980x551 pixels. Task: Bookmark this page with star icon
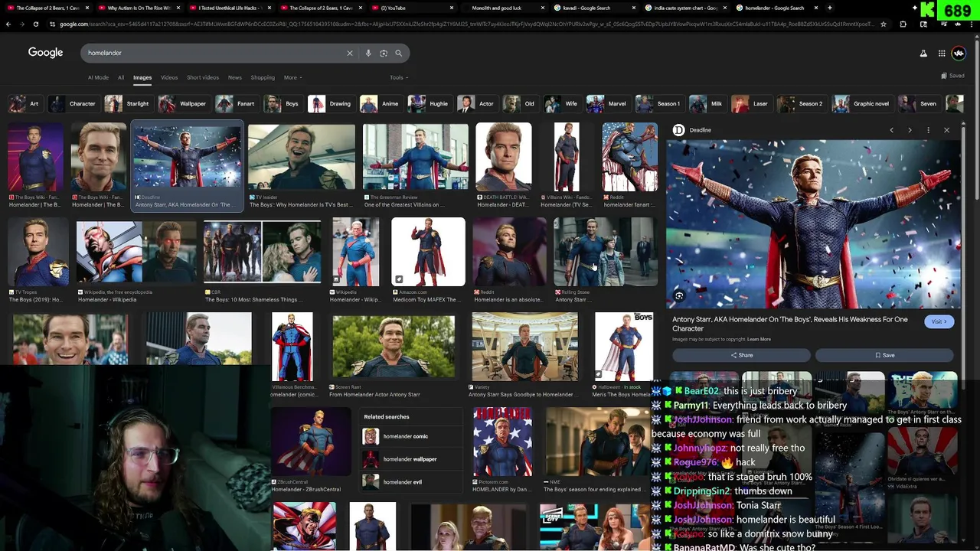(884, 24)
